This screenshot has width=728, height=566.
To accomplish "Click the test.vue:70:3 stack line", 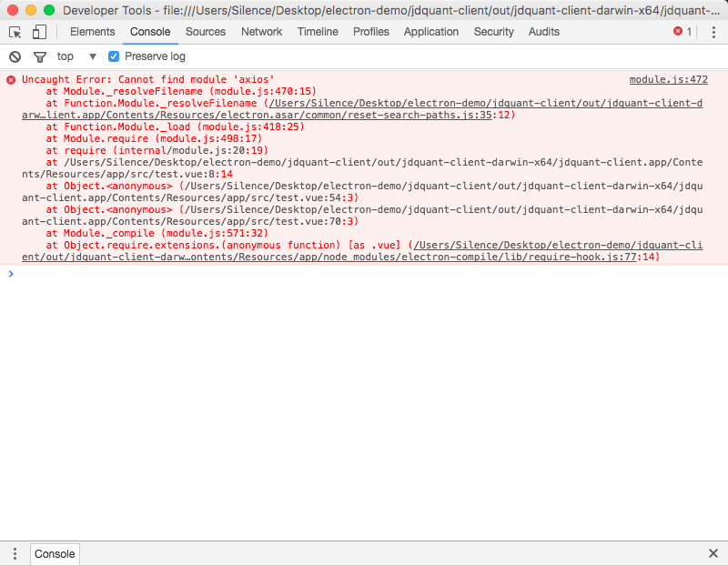I will (x=362, y=216).
